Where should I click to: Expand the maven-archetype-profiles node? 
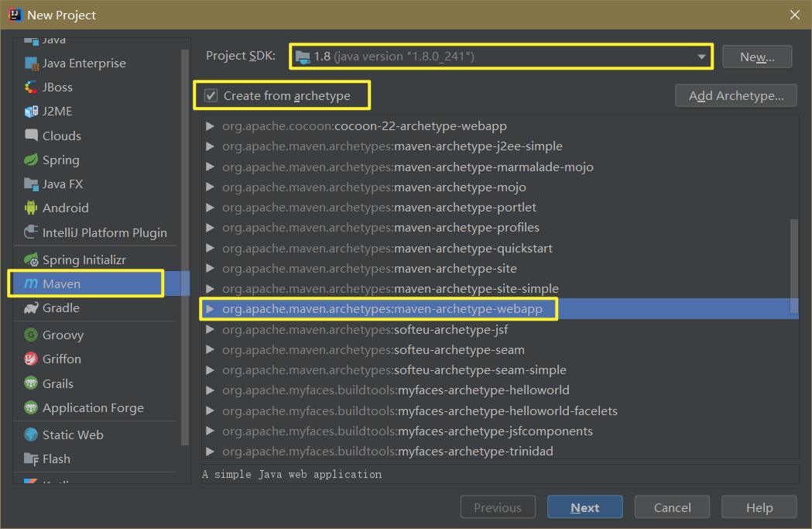pos(210,228)
